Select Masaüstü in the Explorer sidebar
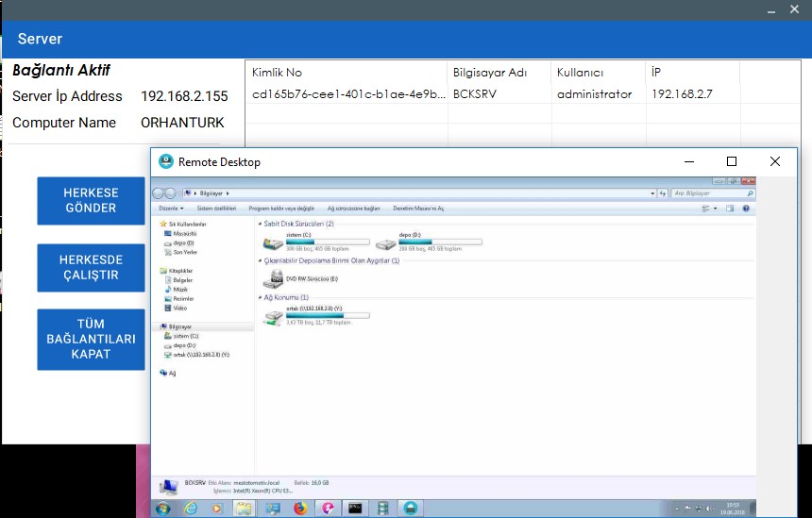The image size is (812, 518). pyautogui.click(x=183, y=233)
